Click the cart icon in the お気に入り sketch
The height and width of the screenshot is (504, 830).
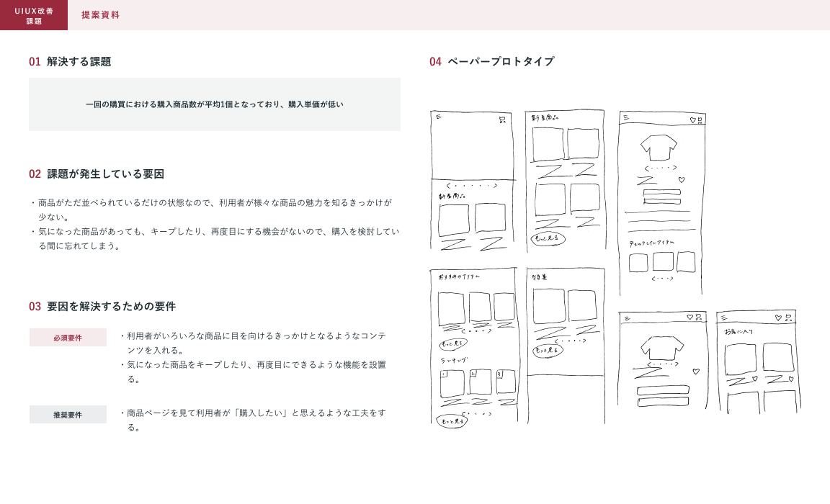tap(789, 318)
